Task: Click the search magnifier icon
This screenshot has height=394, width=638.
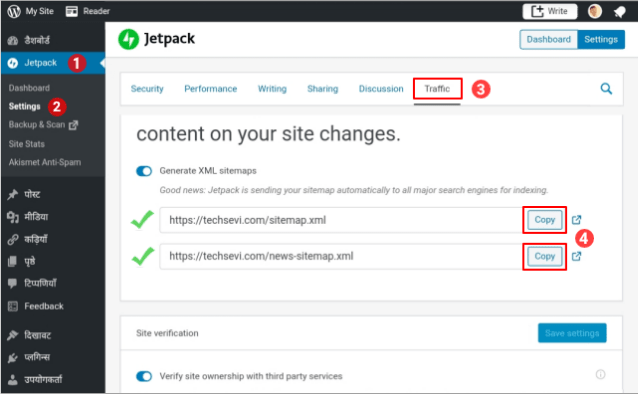Action: (606, 89)
